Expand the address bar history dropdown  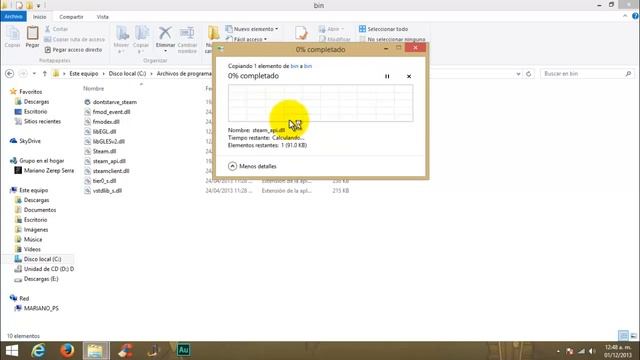point(518,74)
